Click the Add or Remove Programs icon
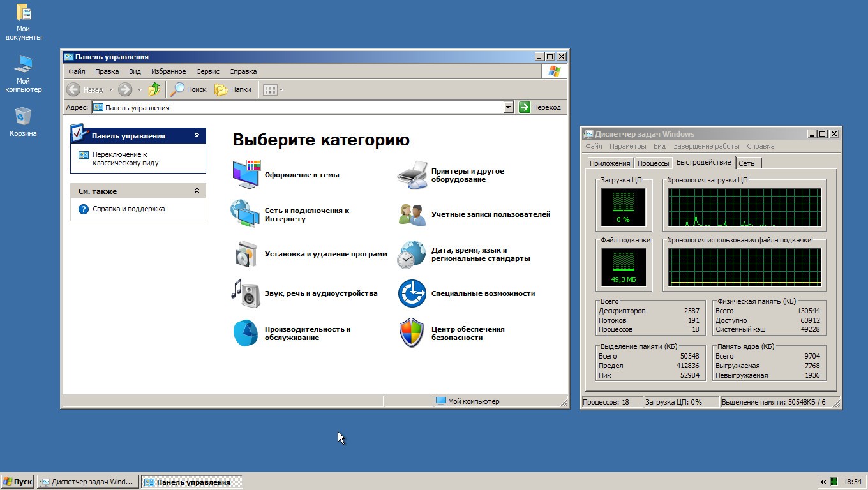This screenshot has width=868, height=490. [x=245, y=253]
